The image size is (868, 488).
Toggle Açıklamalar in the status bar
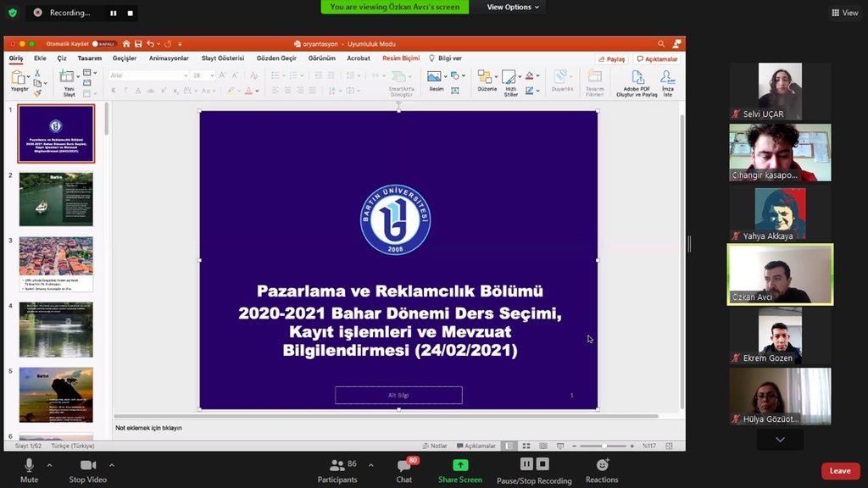[x=476, y=446]
